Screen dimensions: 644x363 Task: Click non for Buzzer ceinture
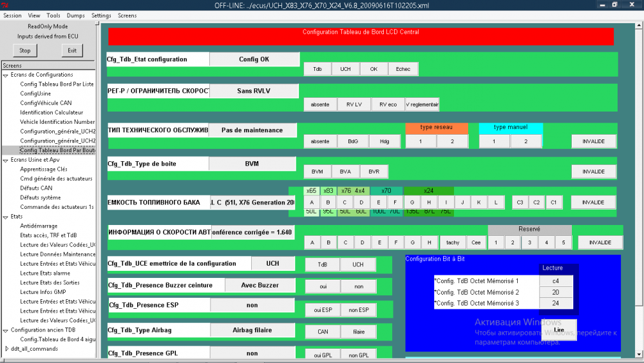359,286
